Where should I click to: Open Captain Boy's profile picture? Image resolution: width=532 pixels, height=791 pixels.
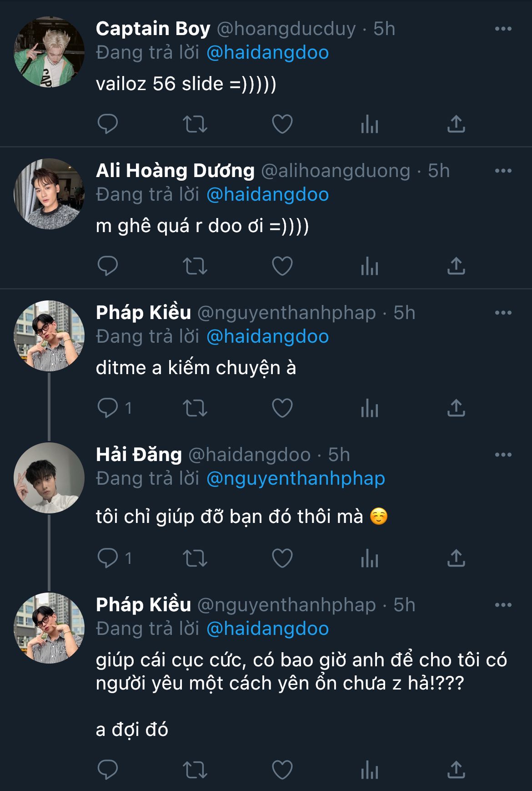coord(49,52)
